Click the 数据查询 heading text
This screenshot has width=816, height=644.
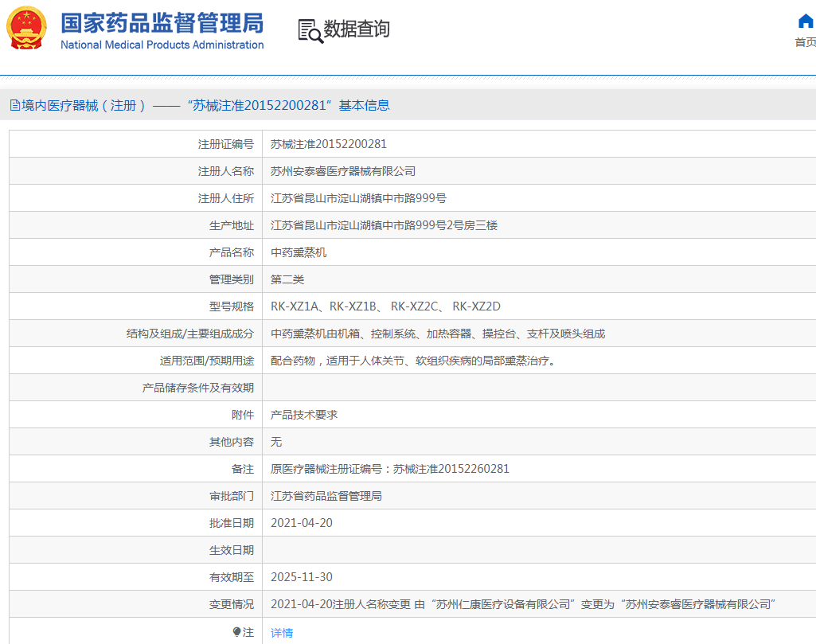357,29
